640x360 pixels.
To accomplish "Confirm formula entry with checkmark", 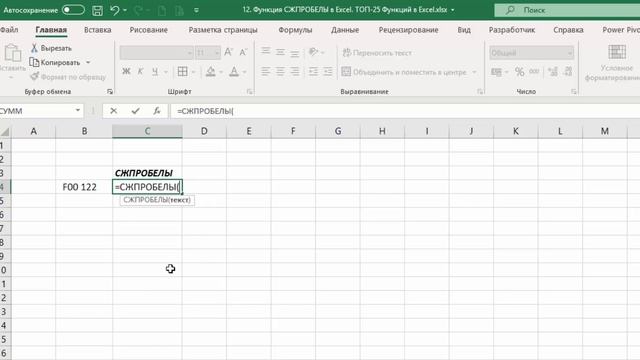I will tap(136, 111).
